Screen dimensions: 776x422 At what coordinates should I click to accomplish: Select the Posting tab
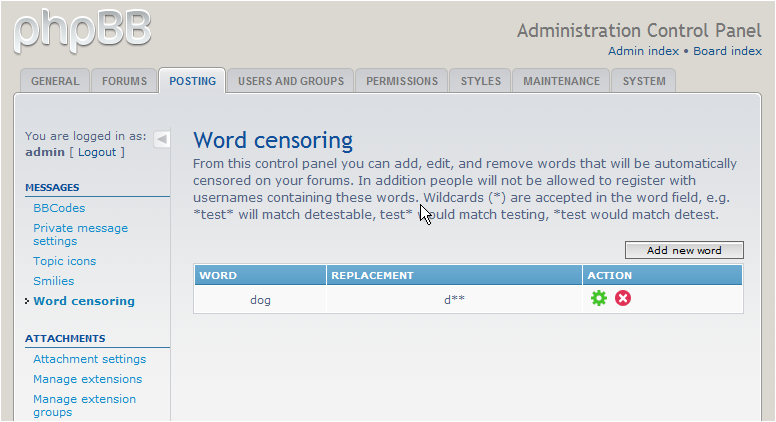193,81
